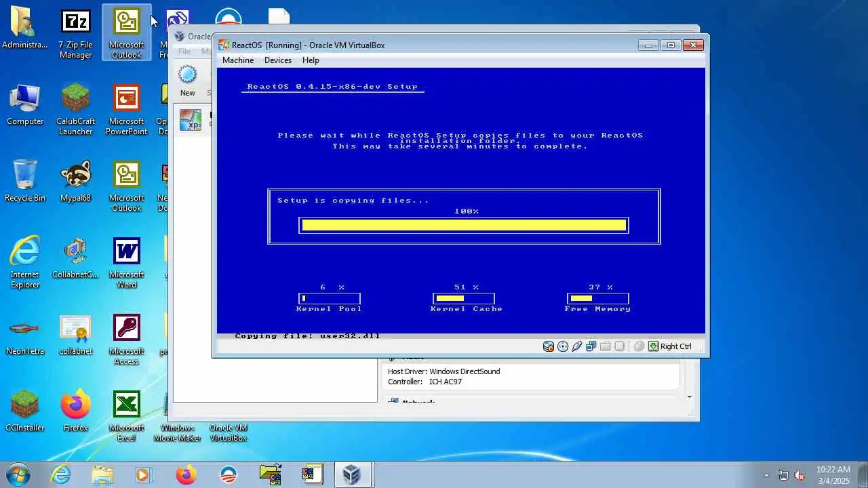The width and height of the screenshot is (868, 488).
Task: Click the Right Ctrl host key label
Action: 676,346
